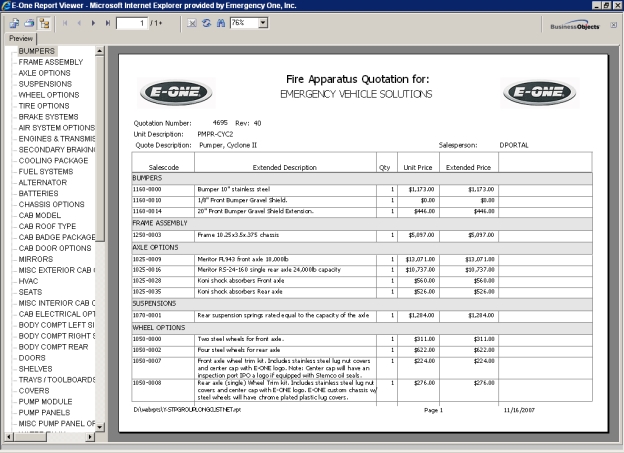Click tree horizontal scrollbar thumb
Screen dimensions: 624x453
(x=30, y=437)
